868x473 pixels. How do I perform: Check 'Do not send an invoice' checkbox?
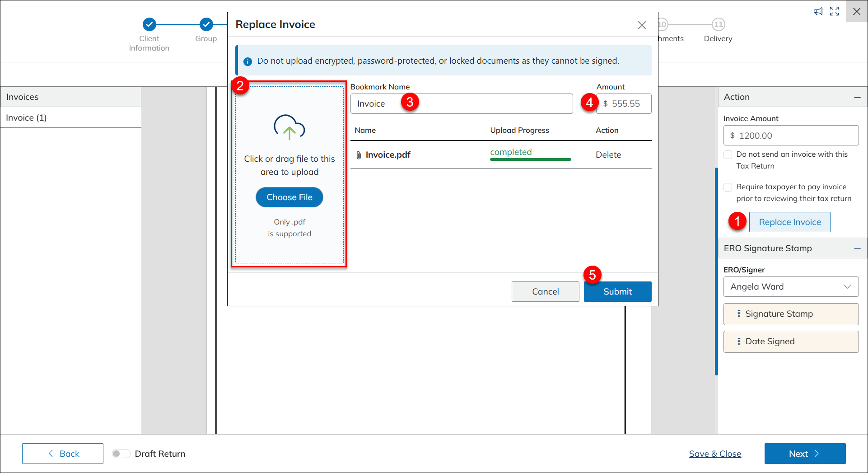coord(728,155)
